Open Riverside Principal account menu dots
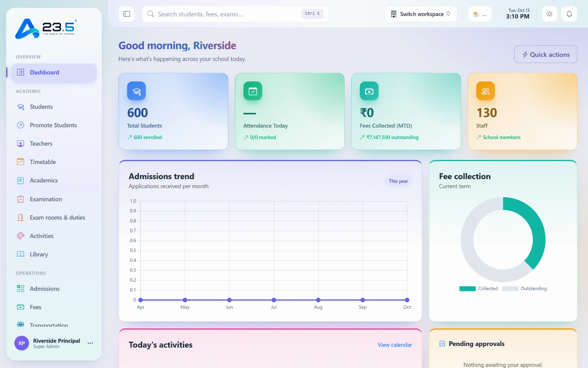This screenshot has height=368, width=588. (90, 343)
